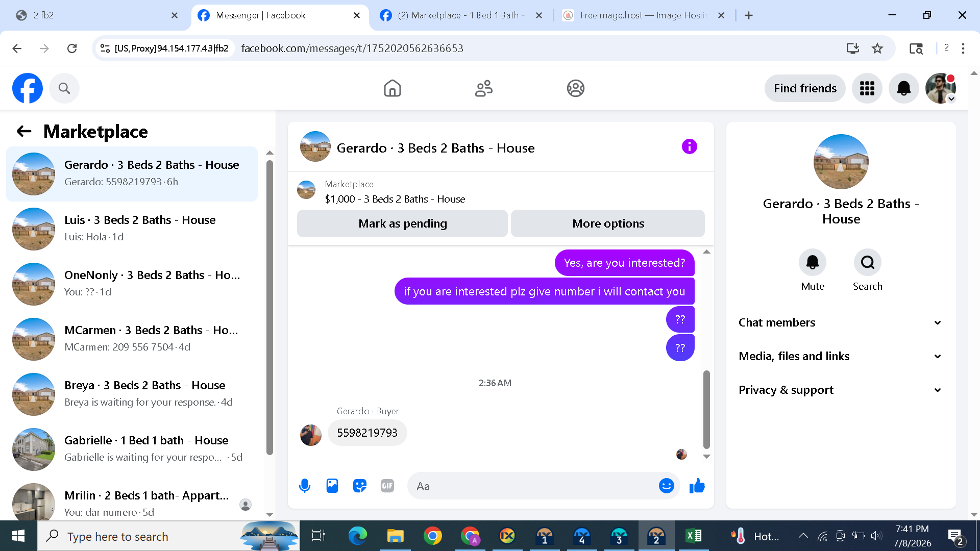
Task: Open a new browser tab
Action: click(x=749, y=15)
